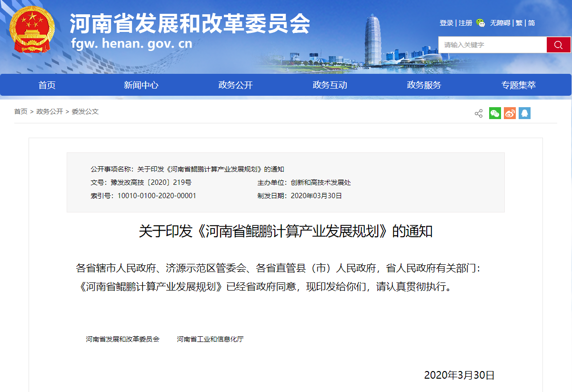
Task: Click the national emblem logo
Action: point(32,30)
